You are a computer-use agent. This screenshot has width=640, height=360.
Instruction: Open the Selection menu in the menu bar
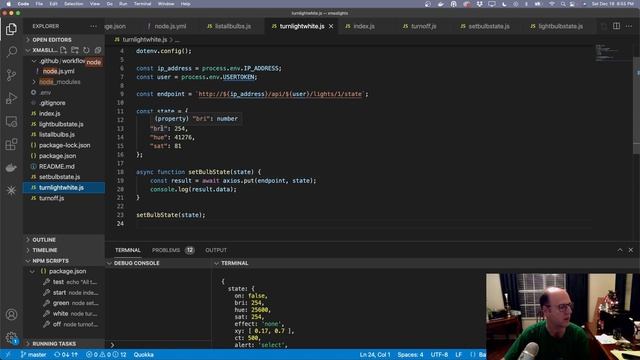point(74,4)
